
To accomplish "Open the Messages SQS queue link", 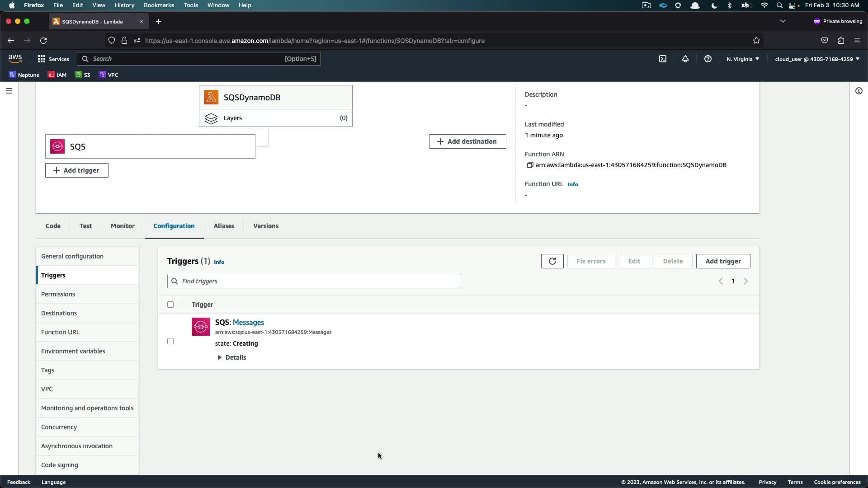I will [x=248, y=322].
